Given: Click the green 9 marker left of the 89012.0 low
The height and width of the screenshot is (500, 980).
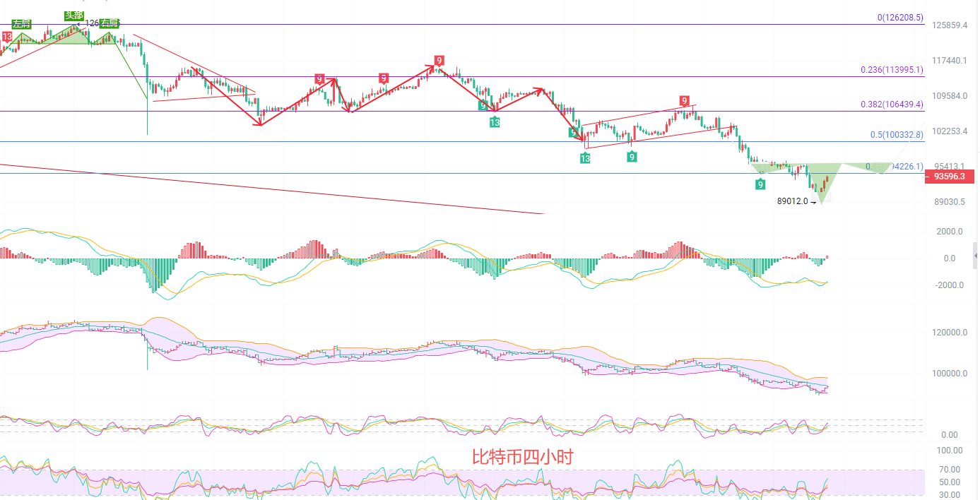Looking at the screenshot, I should [760, 184].
